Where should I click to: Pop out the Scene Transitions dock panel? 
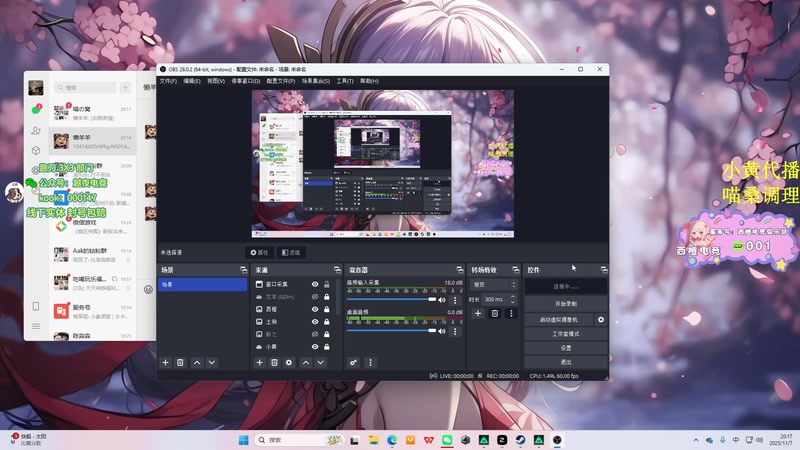coord(515,270)
